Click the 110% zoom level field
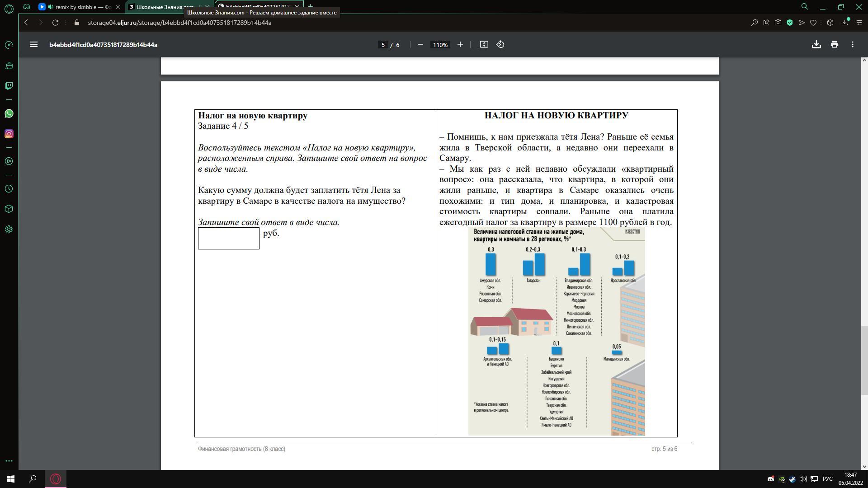 440,45
